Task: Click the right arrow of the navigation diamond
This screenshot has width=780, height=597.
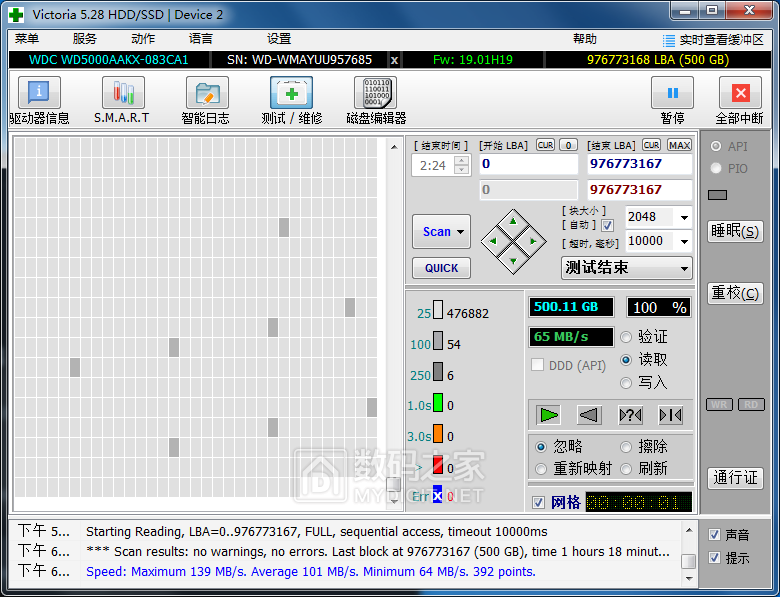Action: click(533, 241)
